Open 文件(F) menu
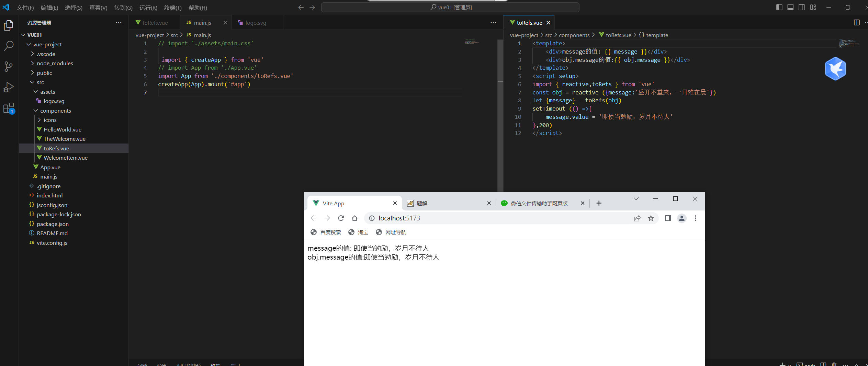The image size is (868, 366). (x=25, y=8)
